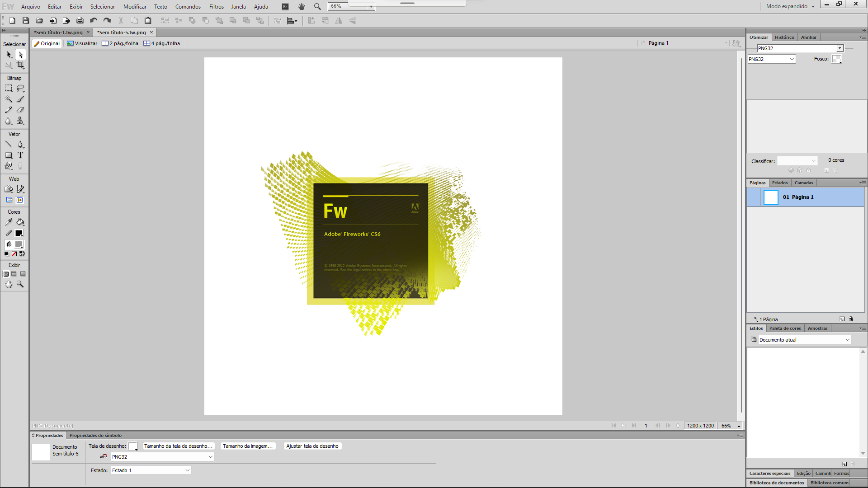Switch to full screen with menus mode
868x488 pixels.
[14, 274]
